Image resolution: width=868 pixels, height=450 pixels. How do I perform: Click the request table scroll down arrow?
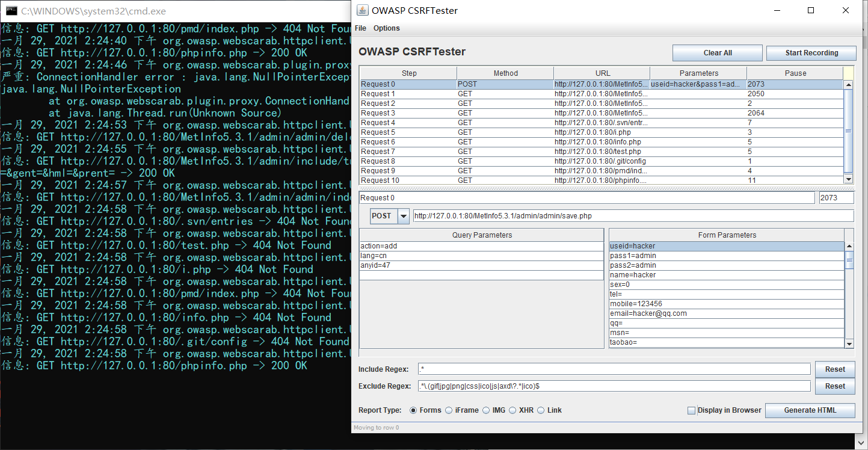click(849, 179)
